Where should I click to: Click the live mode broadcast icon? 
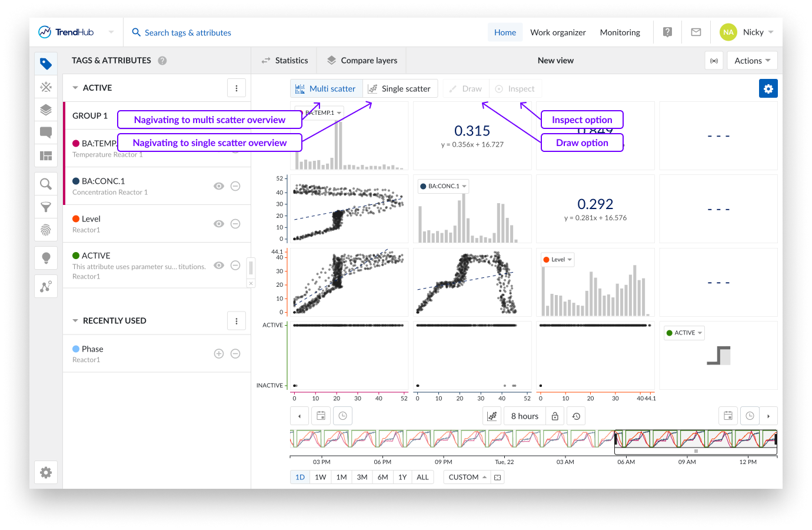(714, 61)
